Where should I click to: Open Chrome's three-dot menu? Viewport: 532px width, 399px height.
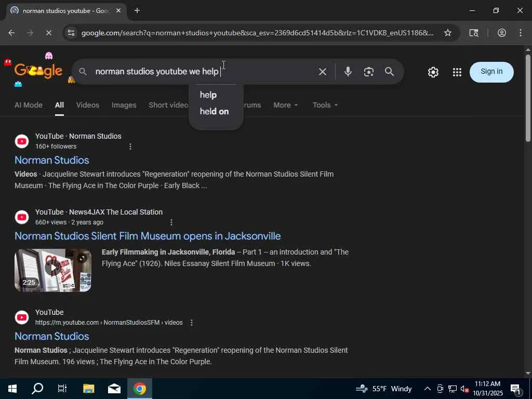click(520, 33)
